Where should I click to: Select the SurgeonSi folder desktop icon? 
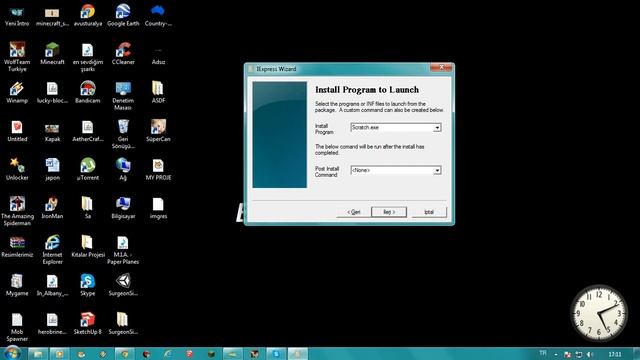click(123, 323)
